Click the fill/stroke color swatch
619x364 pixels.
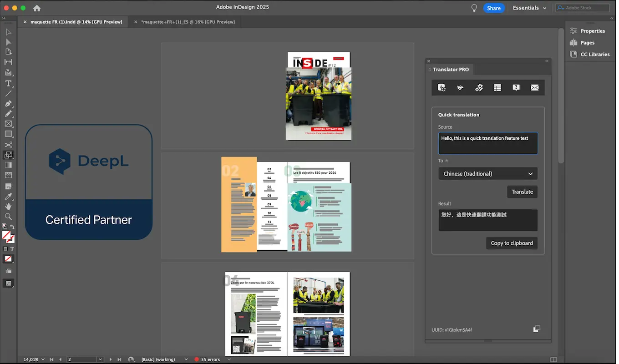(x=8, y=237)
